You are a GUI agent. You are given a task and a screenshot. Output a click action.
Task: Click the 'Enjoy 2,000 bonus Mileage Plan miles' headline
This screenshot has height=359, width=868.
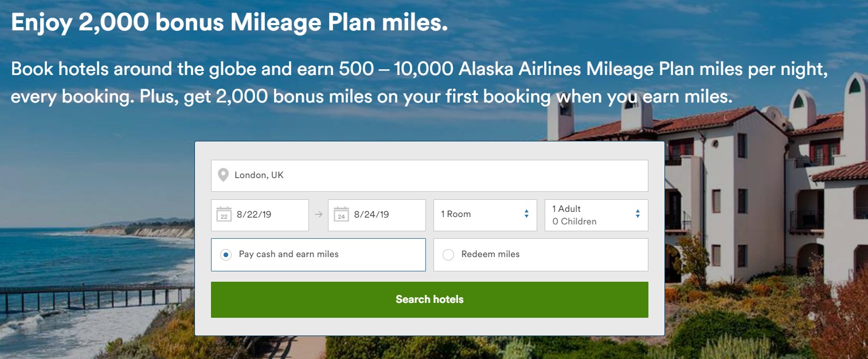pyautogui.click(x=229, y=22)
